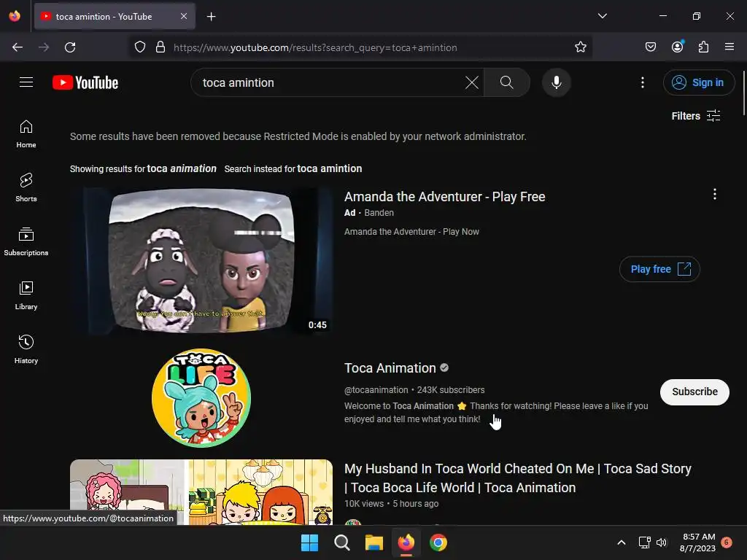Click the YouTube logo
This screenshot has height=560, width=747.
pyautogui.click(x=85, y=82)
